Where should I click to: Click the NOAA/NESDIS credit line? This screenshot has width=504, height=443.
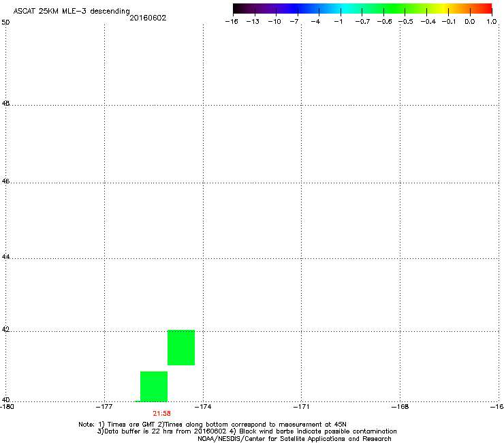(294, 439)
